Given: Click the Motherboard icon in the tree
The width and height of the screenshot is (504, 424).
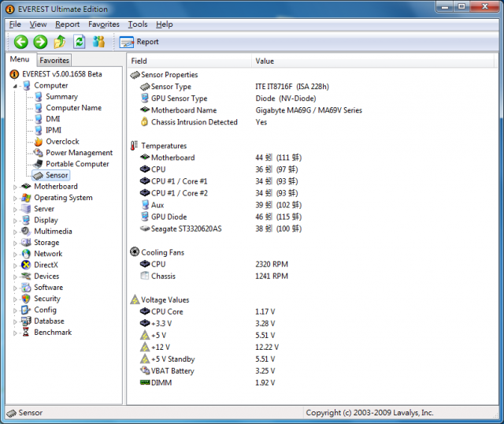Looking at the screenshot, I should click(x=26, y=186).
